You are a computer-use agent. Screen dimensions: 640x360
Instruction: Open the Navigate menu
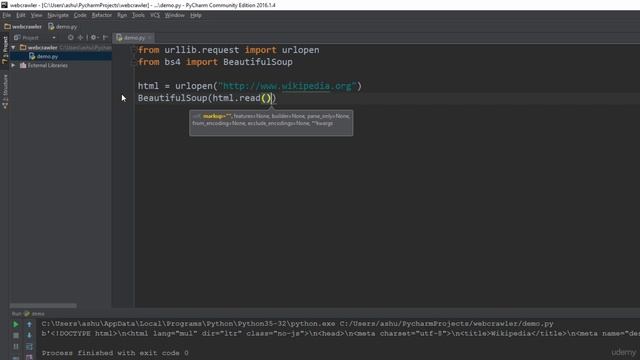tap(58, 15)
